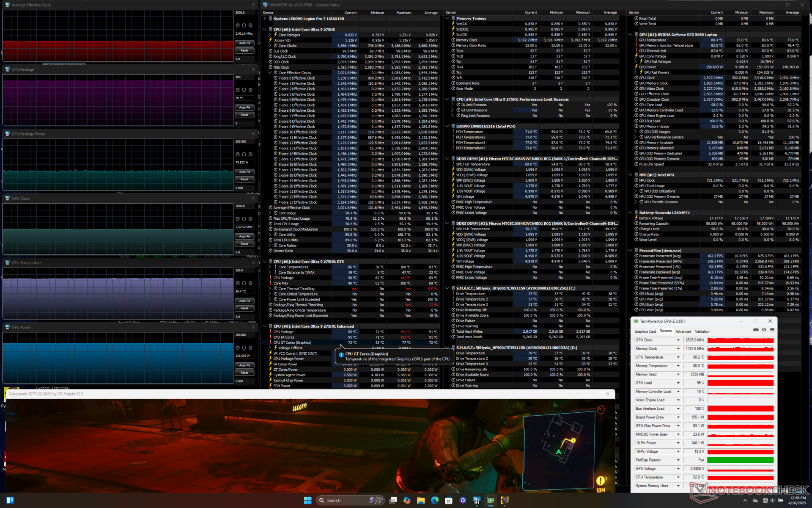Take a GPU-Z screenshot with the camera icon
The width and height of the screenshot is (812, 508).
tap(756, 330)
